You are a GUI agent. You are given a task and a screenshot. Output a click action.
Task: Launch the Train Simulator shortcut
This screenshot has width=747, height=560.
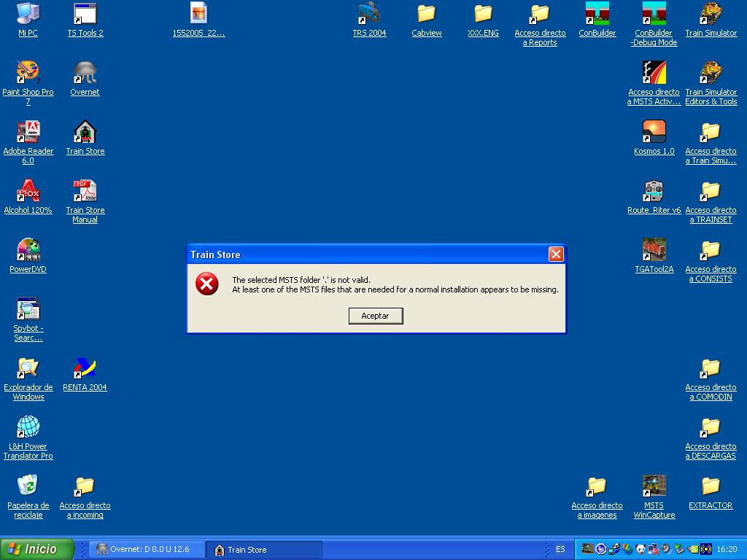711,15
